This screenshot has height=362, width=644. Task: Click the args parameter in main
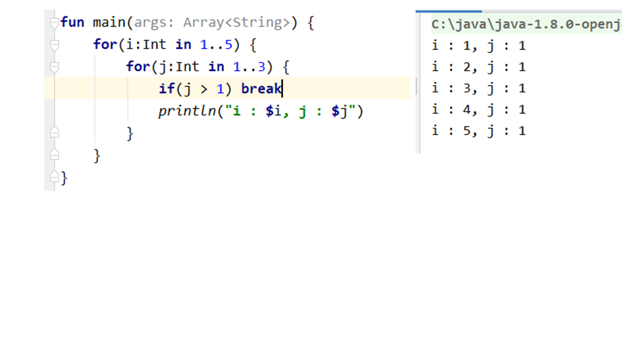pyautogui.click(x=152, y=23)
